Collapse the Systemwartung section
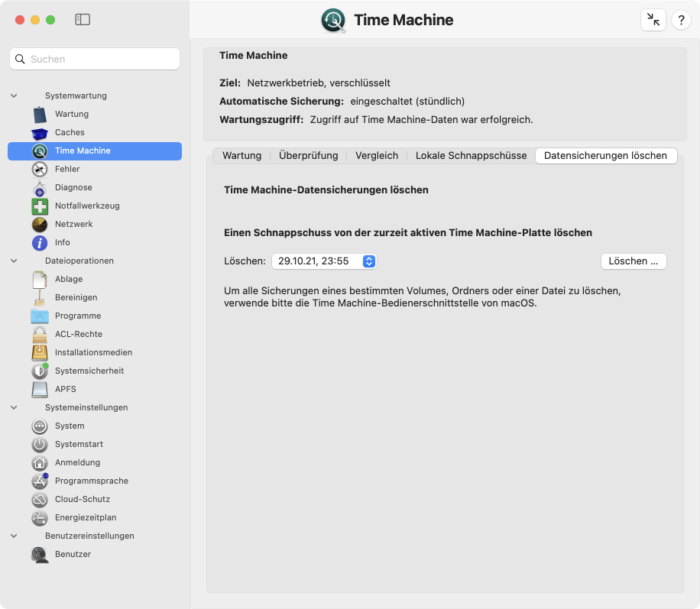Screen dimensions: 700x609 tap(14, 96)
